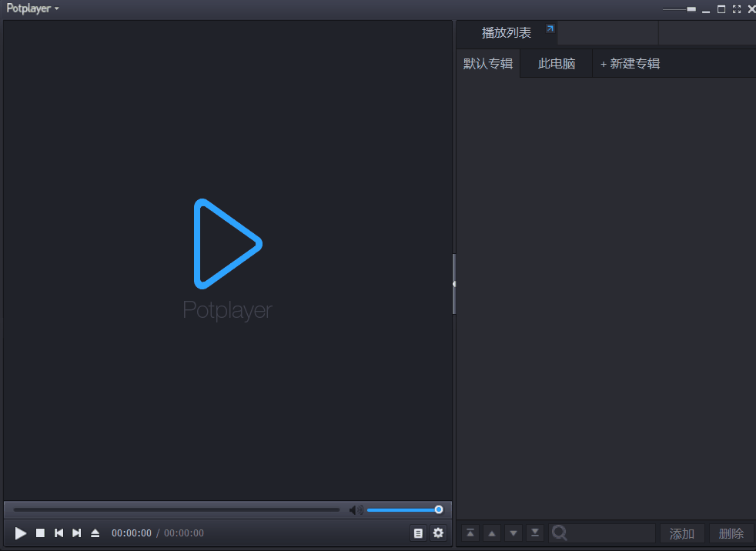Switch to the 默认专辑 tab
The image size is (756, 551).
pos(488,64)
